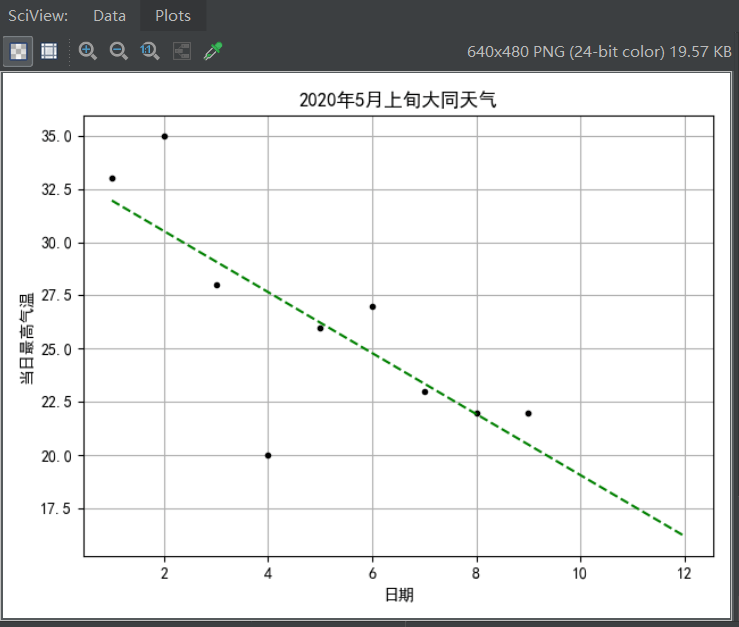Click image info '640x480 PNG (24-bit color) 19.57 KB'

coord(599,51)
